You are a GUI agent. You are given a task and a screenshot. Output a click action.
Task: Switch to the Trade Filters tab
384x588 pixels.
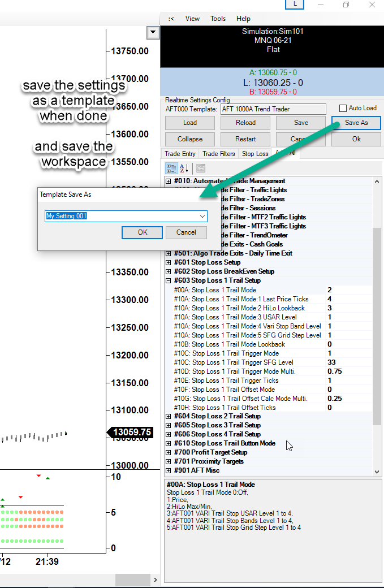218,154
